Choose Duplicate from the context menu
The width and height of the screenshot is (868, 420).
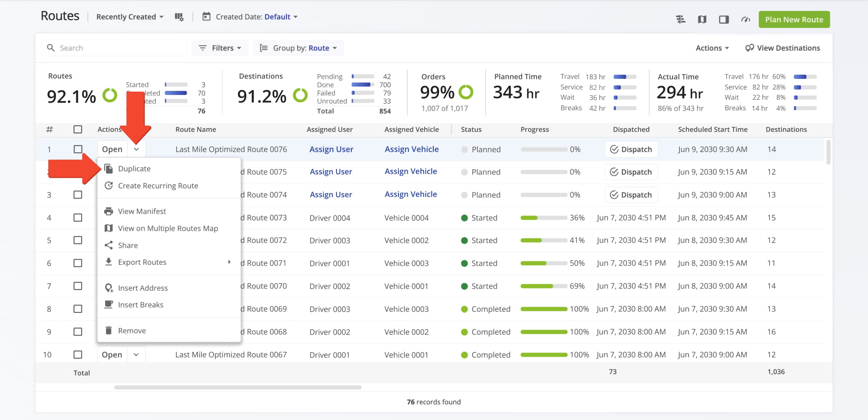click(134, 169)
